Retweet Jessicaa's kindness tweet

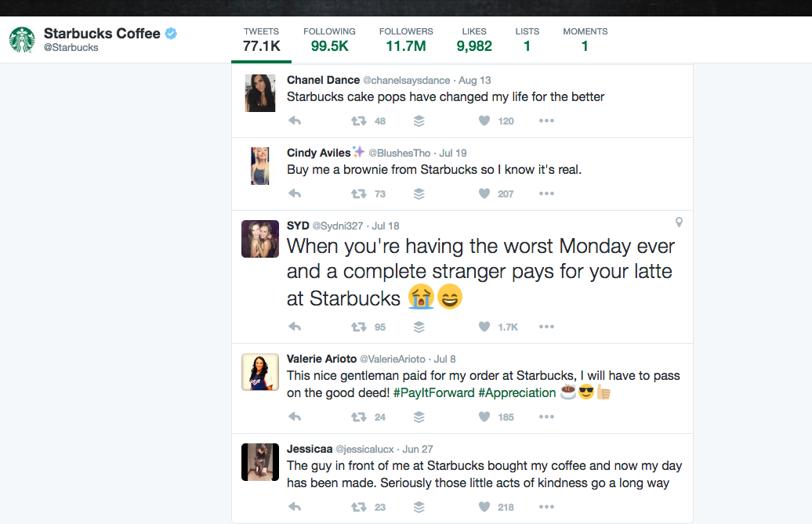pyautogui.click(x=359, y=507)
